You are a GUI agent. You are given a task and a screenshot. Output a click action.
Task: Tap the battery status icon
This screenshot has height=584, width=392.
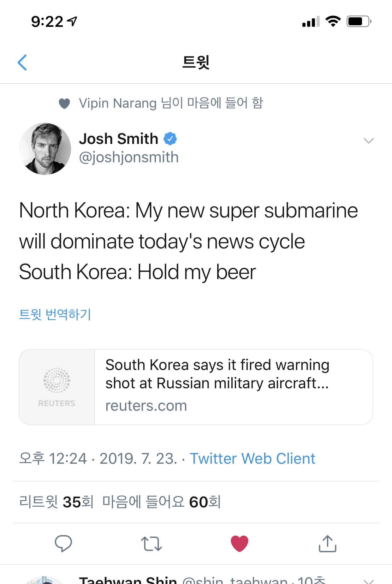tap(359, 21)
